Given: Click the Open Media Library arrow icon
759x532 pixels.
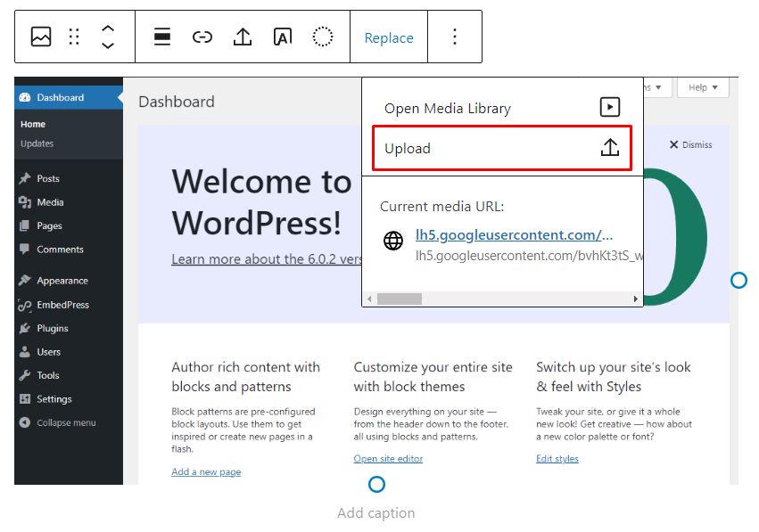Looking at the screenshot, I should (610, 107).
